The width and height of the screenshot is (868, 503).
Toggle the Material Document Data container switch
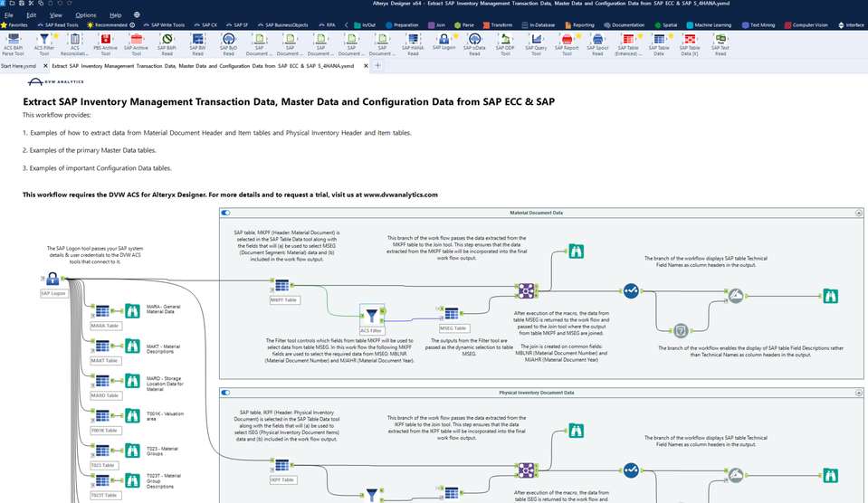click(225, 213)
